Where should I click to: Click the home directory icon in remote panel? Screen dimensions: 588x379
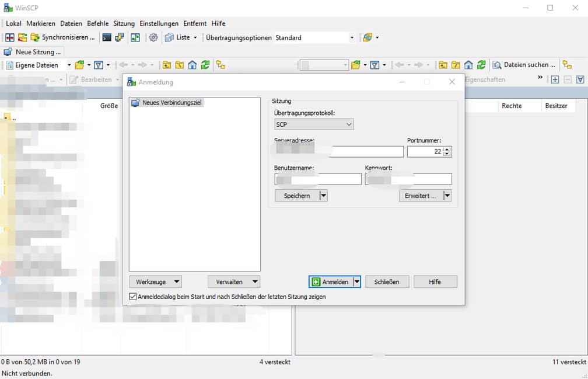pos(468,65)
